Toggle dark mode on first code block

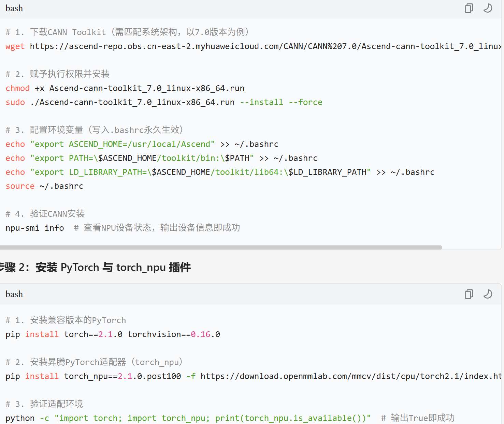coord(488,8)
